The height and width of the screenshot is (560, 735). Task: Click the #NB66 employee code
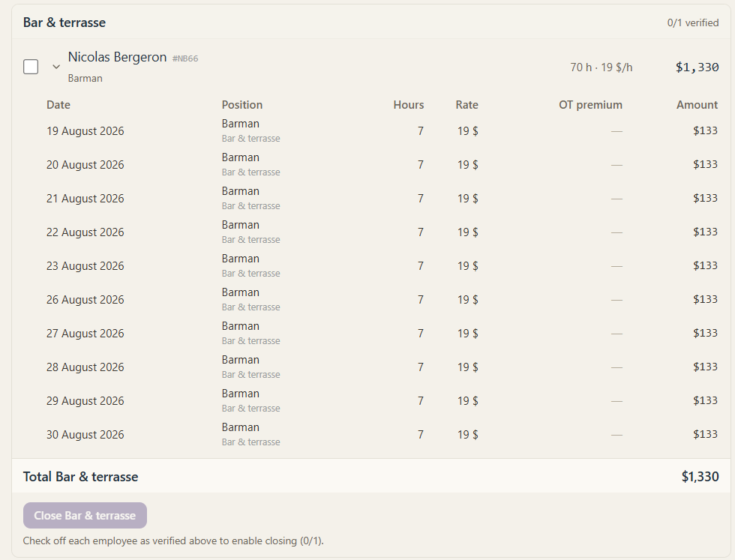pyautogui.click(x=185, y=58)
